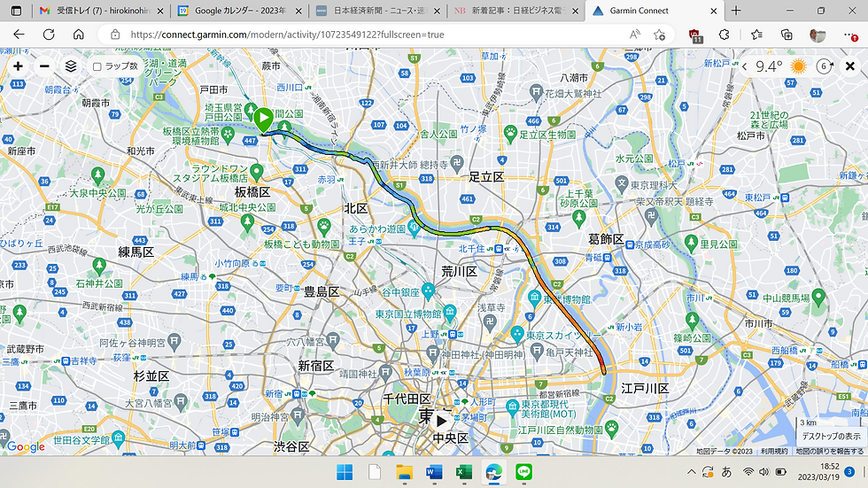Open the read aloud option
Image resolution: width=868 pixels, height=488 pixels.
(635, 35)
